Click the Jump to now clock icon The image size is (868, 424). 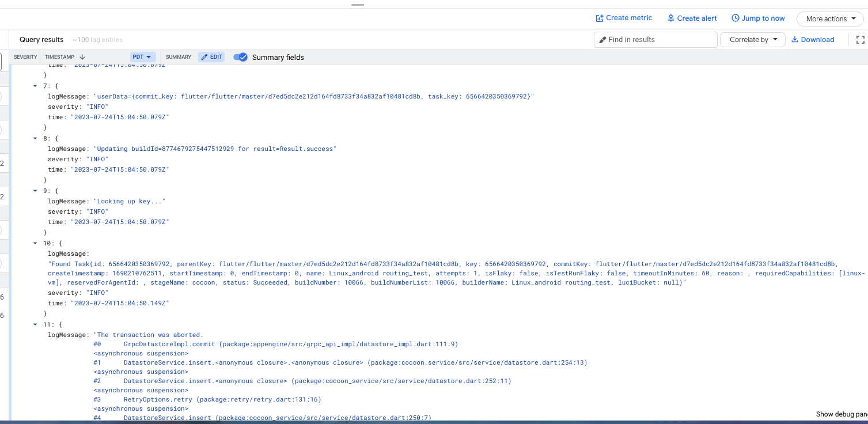tap(736, 18)
